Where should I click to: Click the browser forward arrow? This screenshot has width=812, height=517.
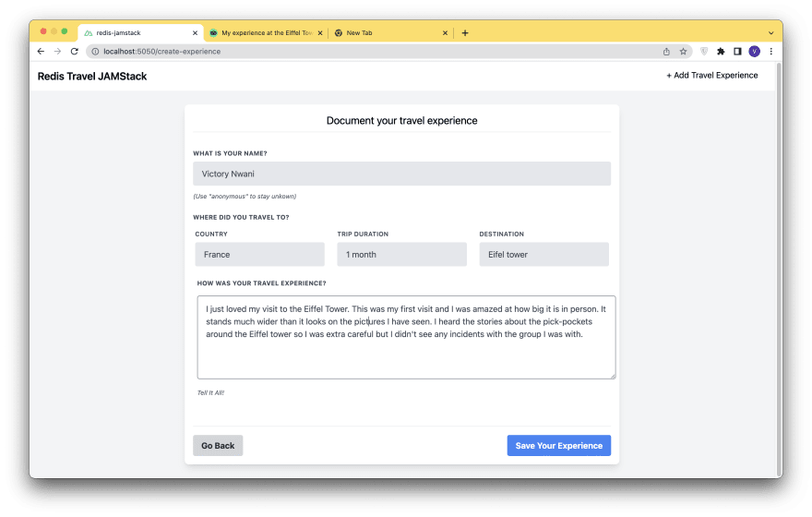(57, 52)
